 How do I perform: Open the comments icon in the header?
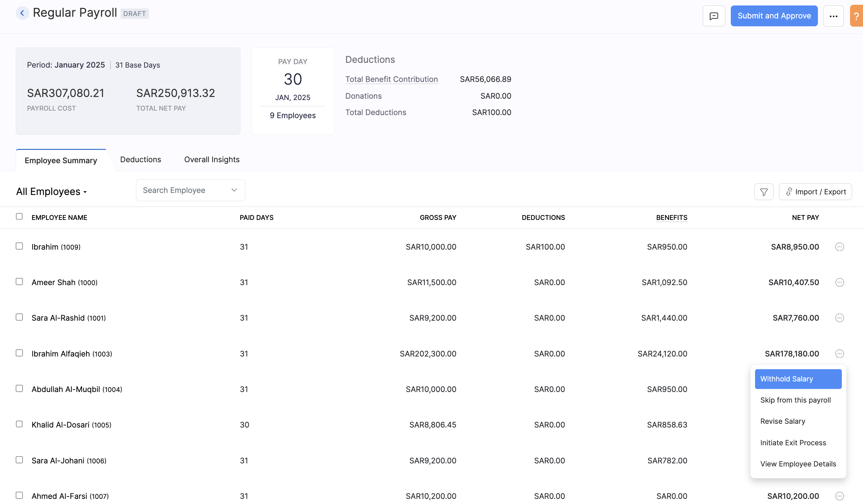714,16
